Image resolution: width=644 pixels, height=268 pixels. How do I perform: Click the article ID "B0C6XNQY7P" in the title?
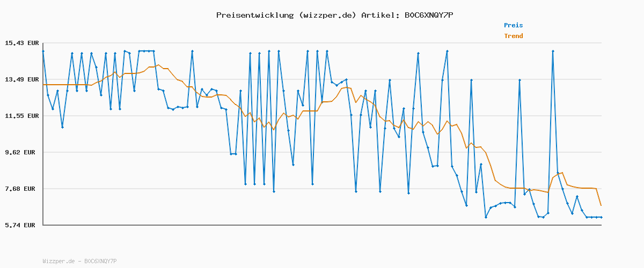429,15
